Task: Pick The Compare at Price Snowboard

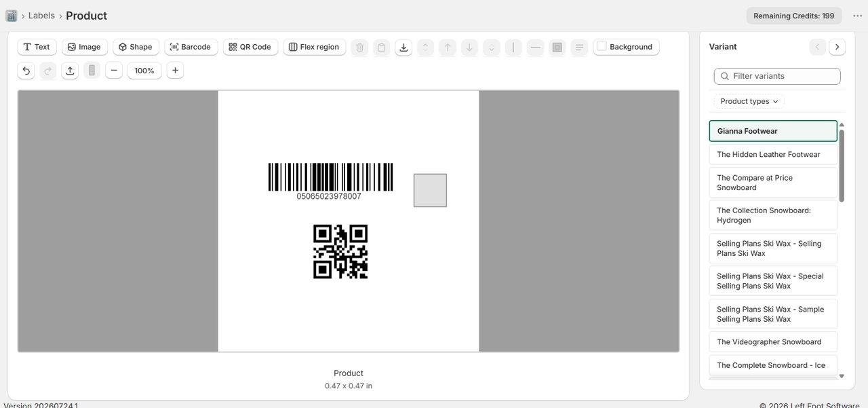Action: (x=773, y=183)
